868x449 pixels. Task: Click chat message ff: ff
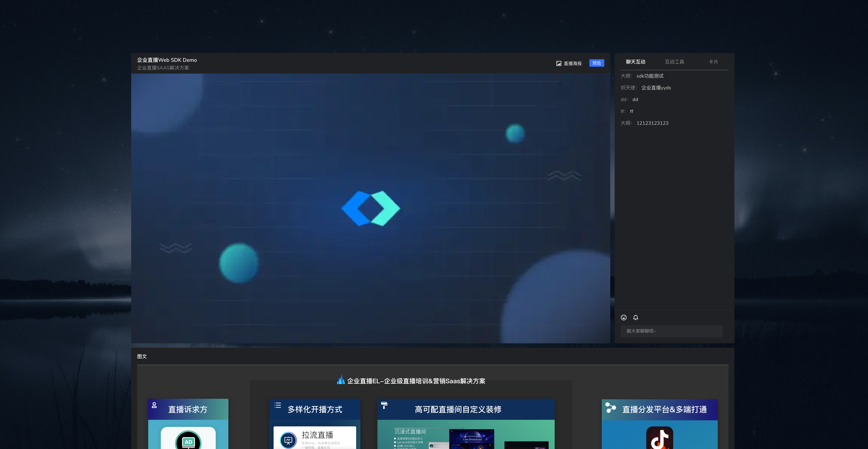pos(627,111)
